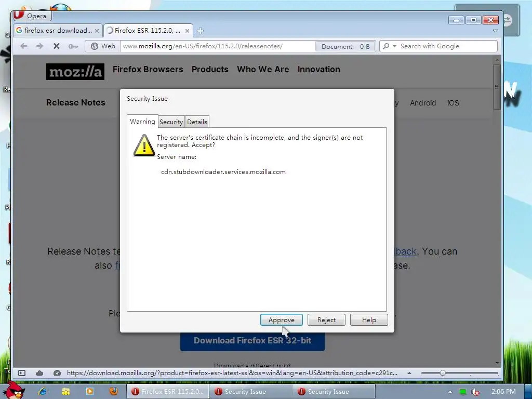Approve the certificate
This screenshot has height=399, width=532.
pyautogui.click(x=281, y=320)
